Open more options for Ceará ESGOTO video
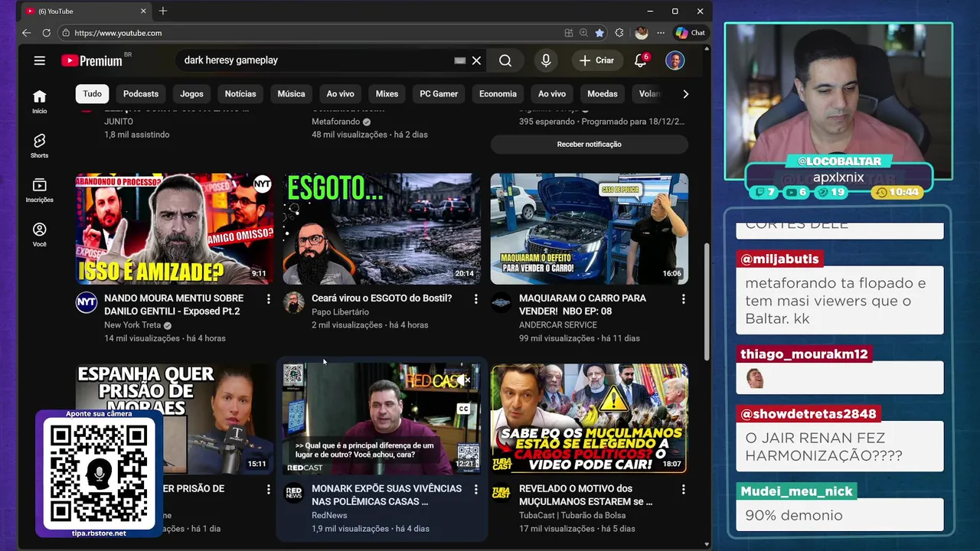 475,299
